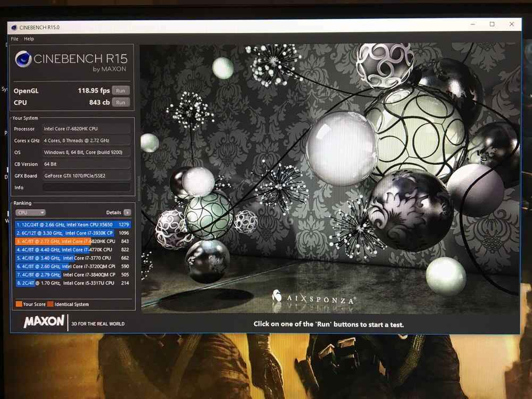The width and height of the screenshot is (532, 399).
Task: Minimize the Cinebench window
Action: [x=472, y=24]
